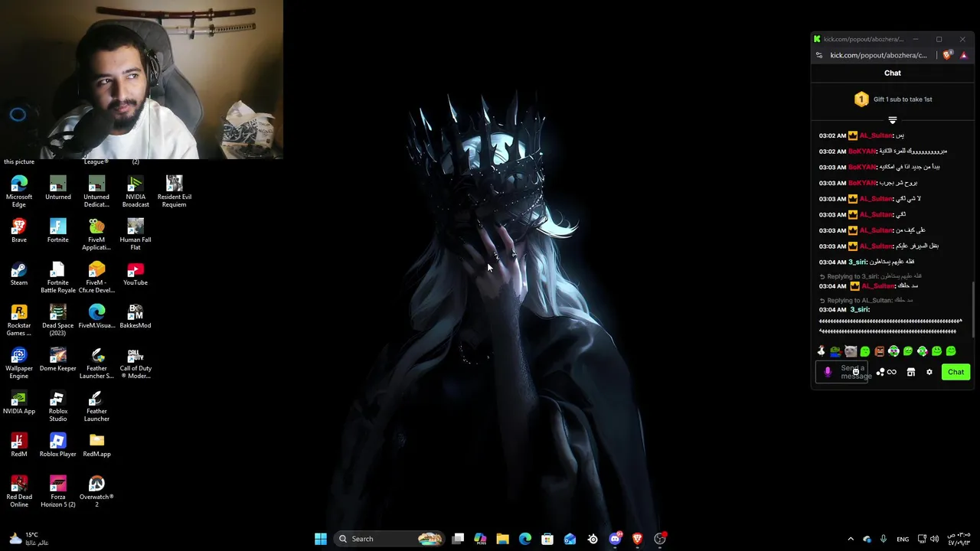Click AL_Sultan username on the 03:02 message
The width and height of the screenshot is (980, 551).
click(x=876, y=135)
